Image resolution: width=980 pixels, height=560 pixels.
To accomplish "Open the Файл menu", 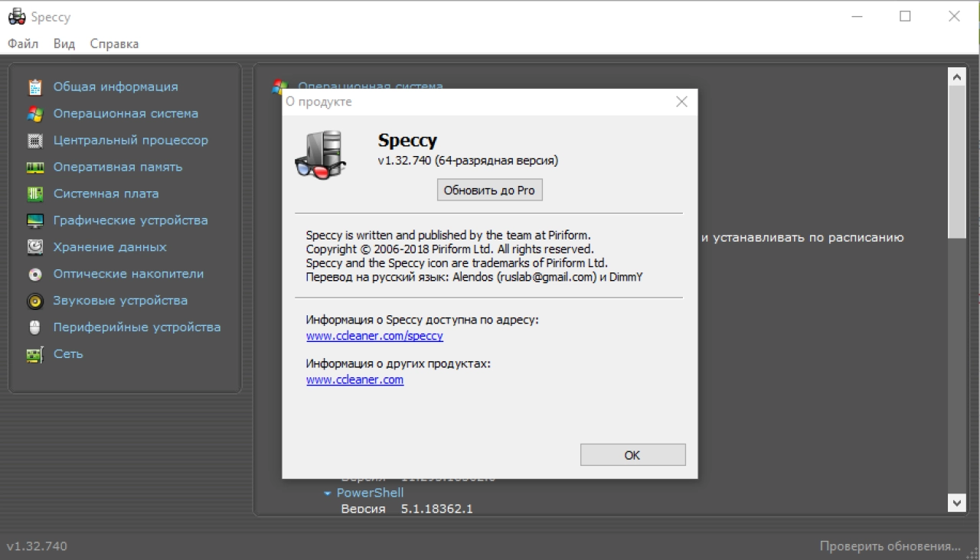I will 23,44.
